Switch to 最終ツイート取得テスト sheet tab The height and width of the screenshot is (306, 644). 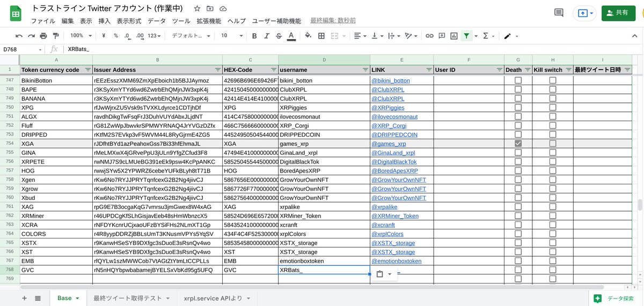coord(131,298)
